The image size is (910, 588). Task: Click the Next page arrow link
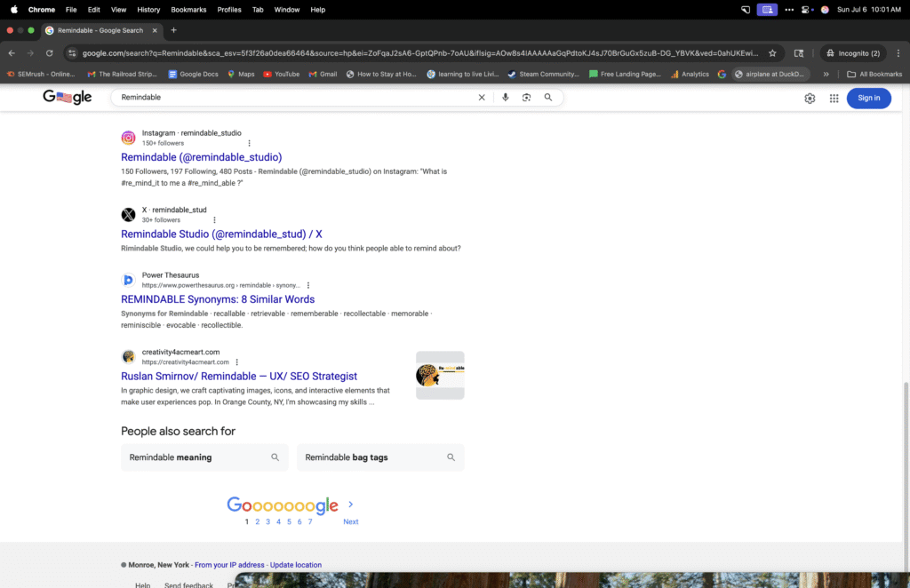tap(350, 521)
